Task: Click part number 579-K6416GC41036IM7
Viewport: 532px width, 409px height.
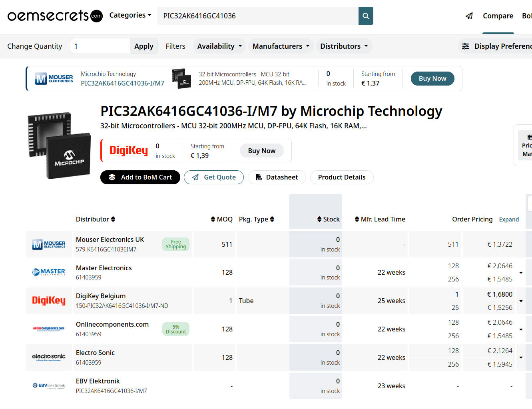Action: pos(106,249)
